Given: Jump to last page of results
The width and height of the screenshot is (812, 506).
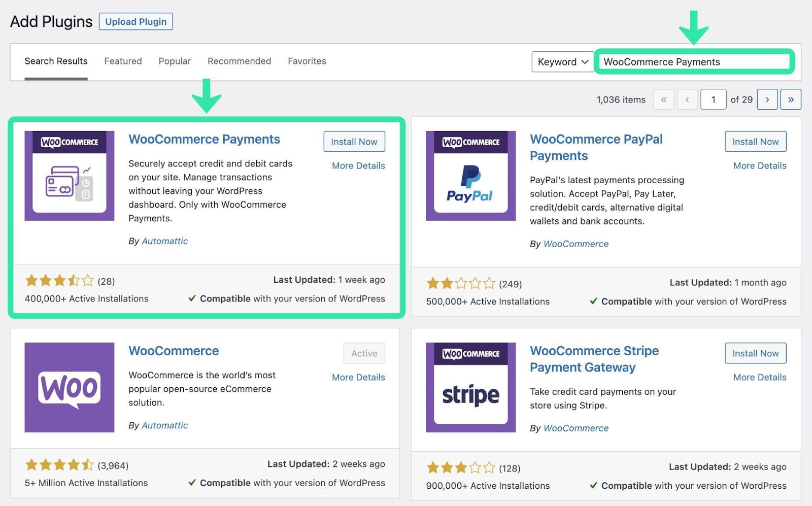Looking at the screenshot, I should click(x=791, y=99).
